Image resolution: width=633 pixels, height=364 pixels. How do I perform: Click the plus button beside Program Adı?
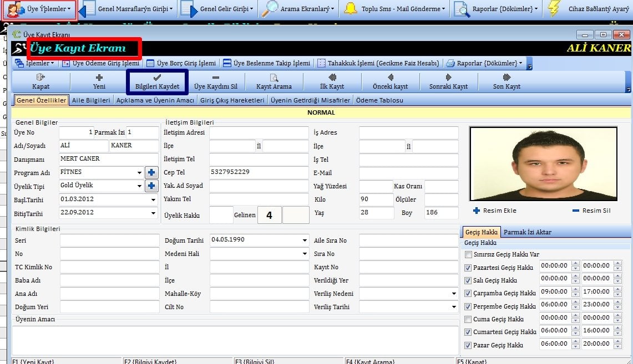151,172
